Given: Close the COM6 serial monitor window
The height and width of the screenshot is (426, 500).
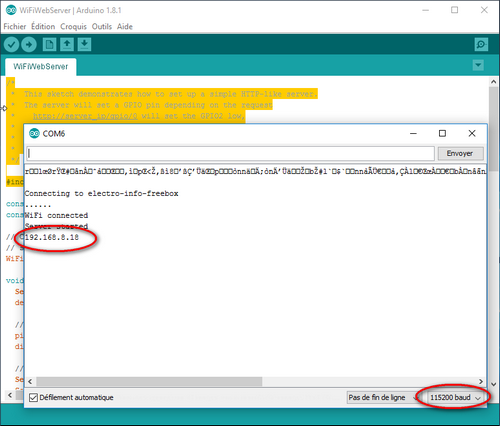Looking at the screenshot, I should coord(472,133).
